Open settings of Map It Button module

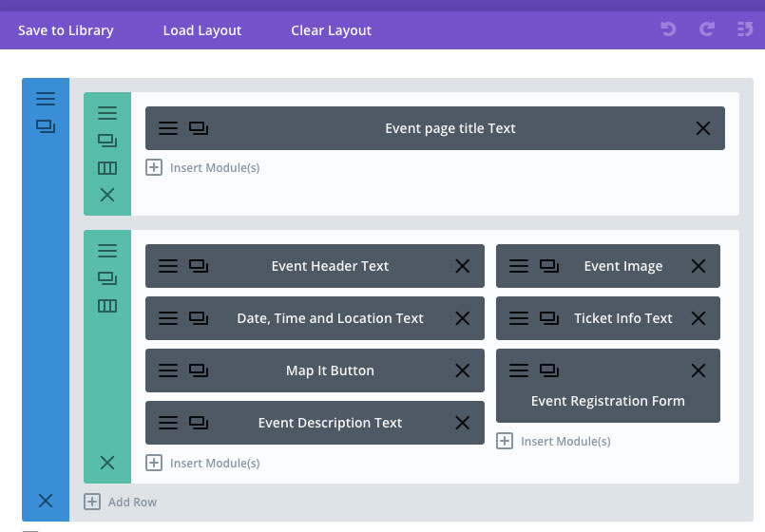pyautogui.click(x=168, y=370)
